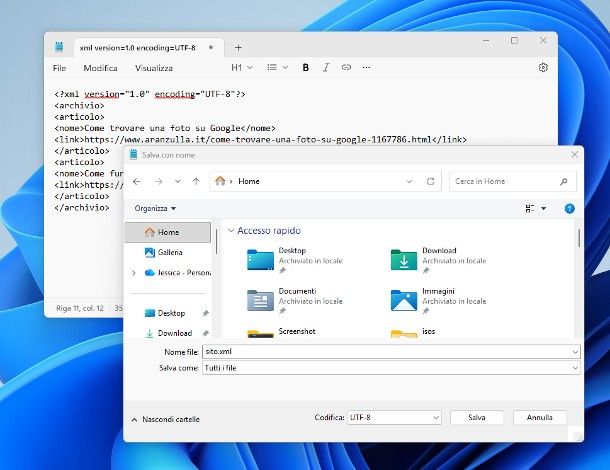
Task: Go up one folder level
Action: tap(196, 181)
